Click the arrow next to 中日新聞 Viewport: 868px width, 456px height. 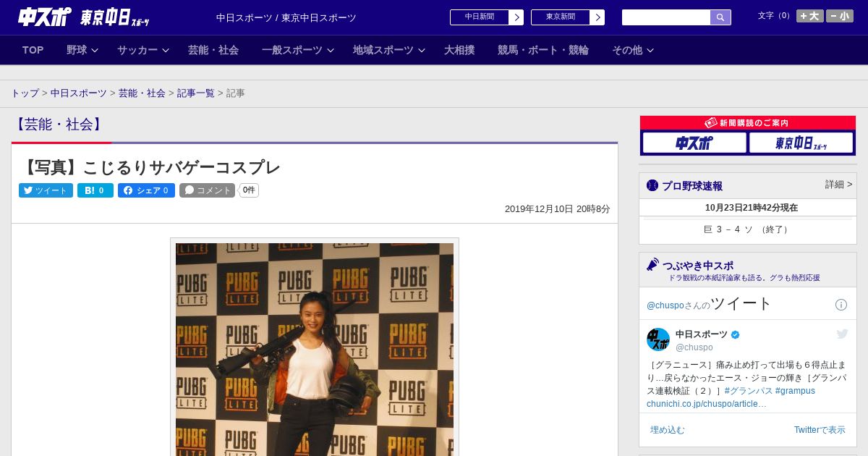click(516, 17)
